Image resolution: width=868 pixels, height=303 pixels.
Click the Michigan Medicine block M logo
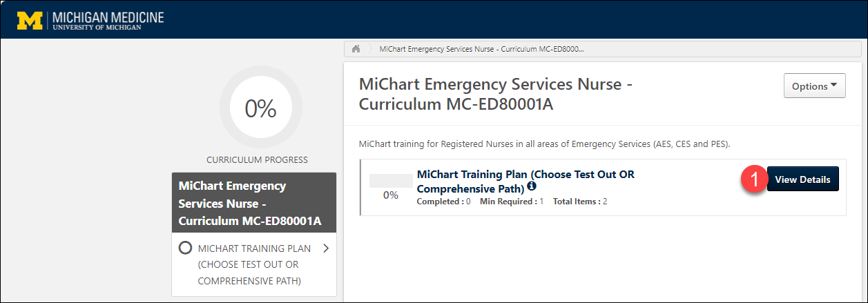30,21
